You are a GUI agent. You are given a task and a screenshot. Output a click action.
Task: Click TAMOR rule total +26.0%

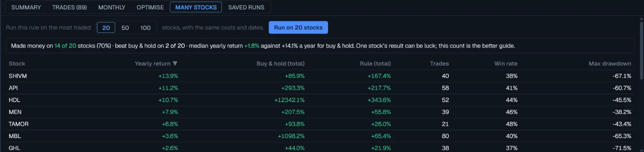(x=381, y=124)
